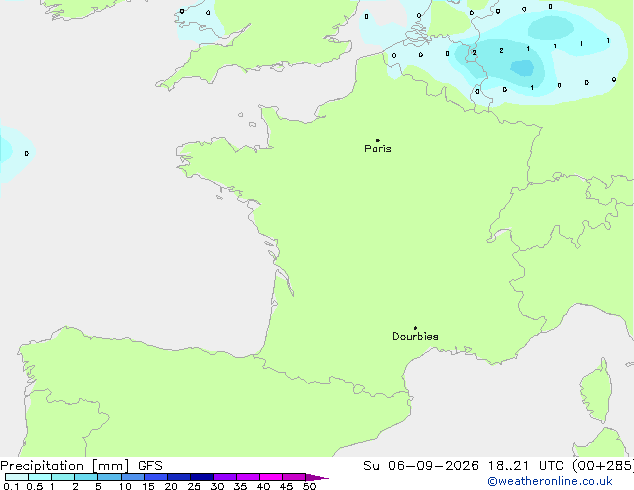Click the legend scale value 0.1
This screenshot has width=634, height=490.
pos(11,486)
